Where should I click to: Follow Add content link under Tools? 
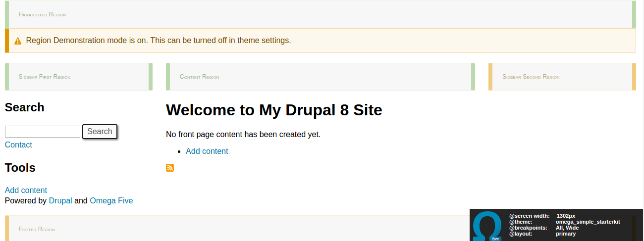click(26, 190)
